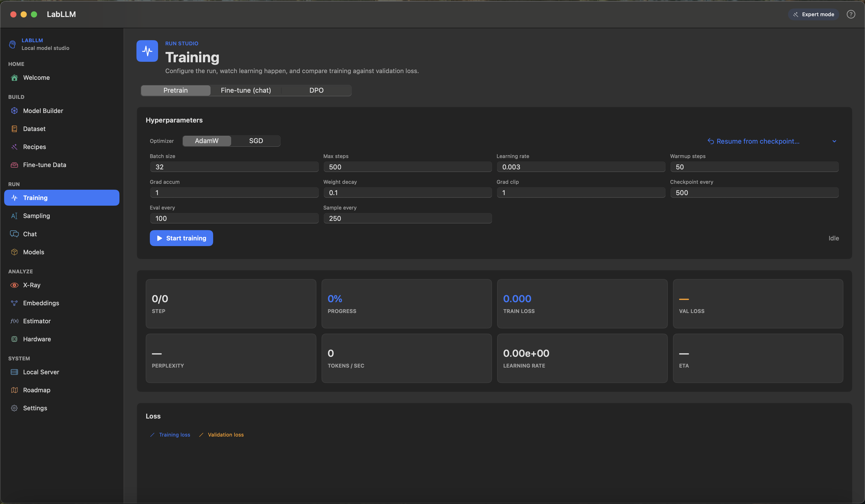Viewport: 865px width, 504px height.
Task: Start training run
Action: (181, 238)
